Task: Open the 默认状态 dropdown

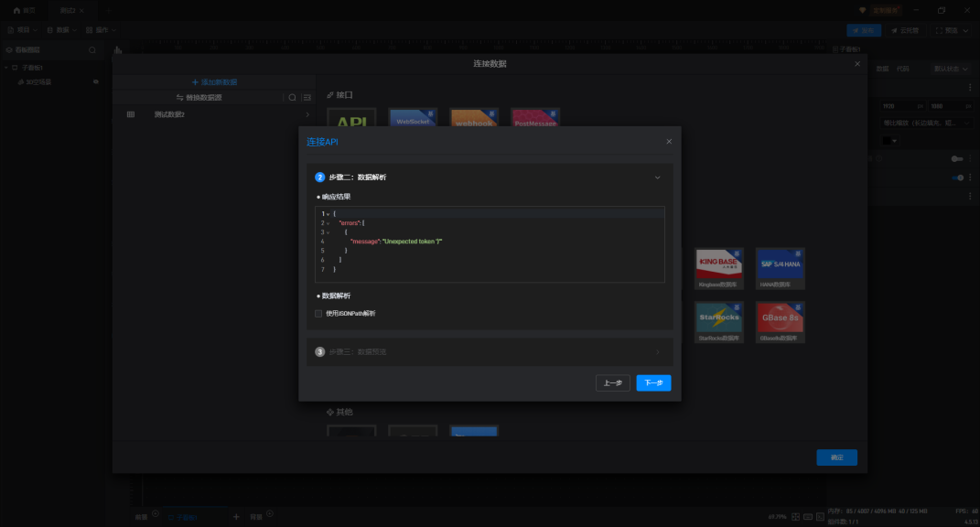Action: [951, 69]
